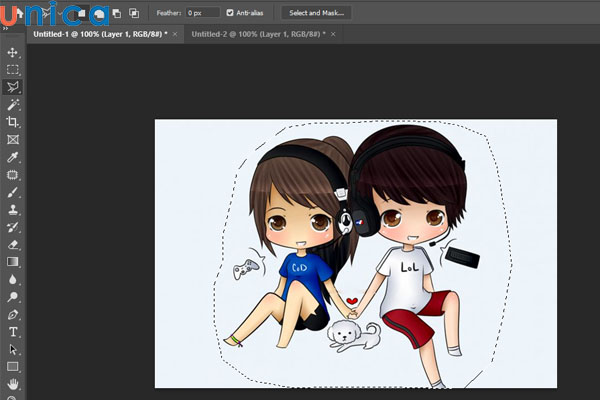This screenshot has width=600, height=400.
Task: Switch to the Untitled-2 document tab
Action: [x=256, y=34]
